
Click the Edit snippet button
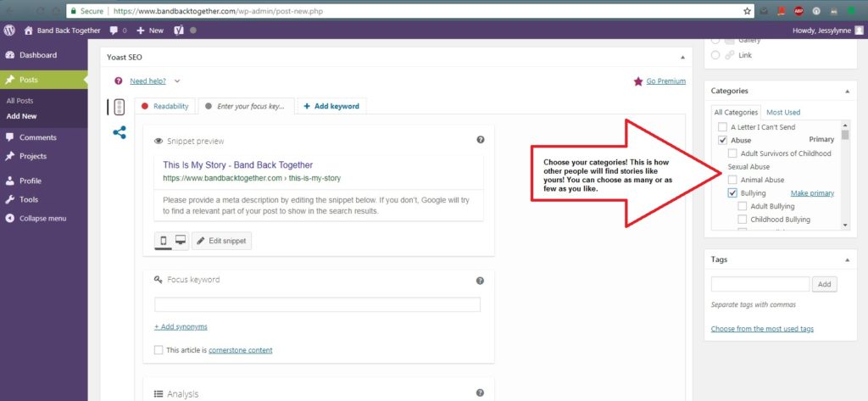point(221,242)
